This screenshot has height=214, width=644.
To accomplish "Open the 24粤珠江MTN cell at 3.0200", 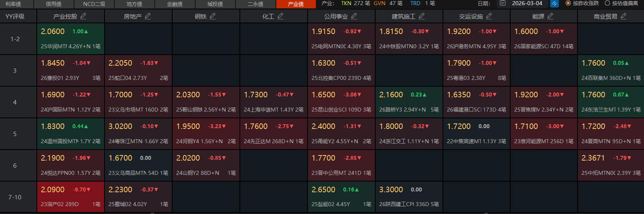I will click(138, 134).
